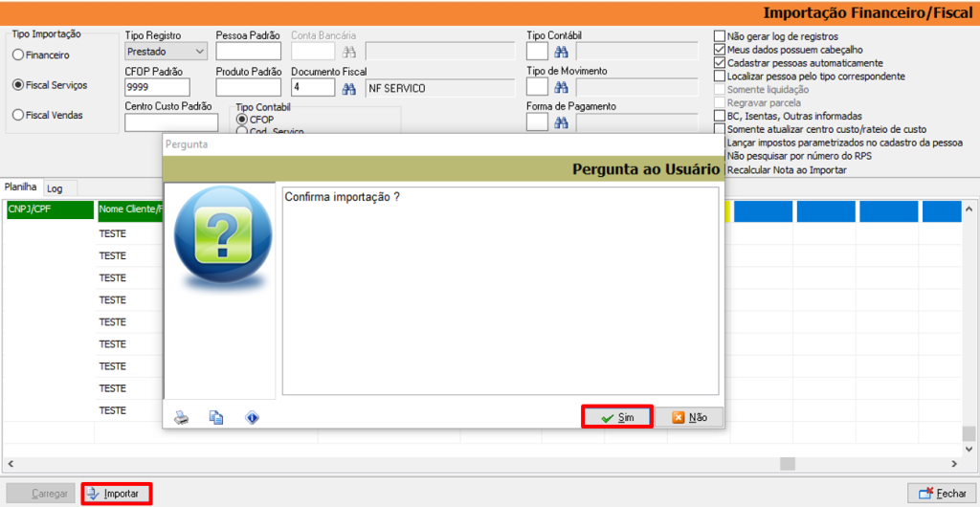Click the Pessoa Padrão input field
Viewport: 980px width, 507px height.
[x=248, y=52]
